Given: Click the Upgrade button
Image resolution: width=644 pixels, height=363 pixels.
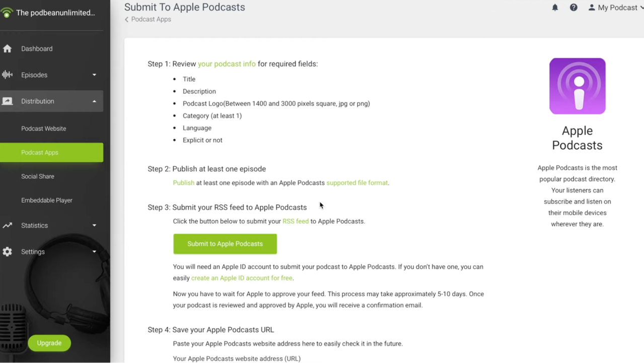Looking at the screenshot, I should click(x=49, y=343).
